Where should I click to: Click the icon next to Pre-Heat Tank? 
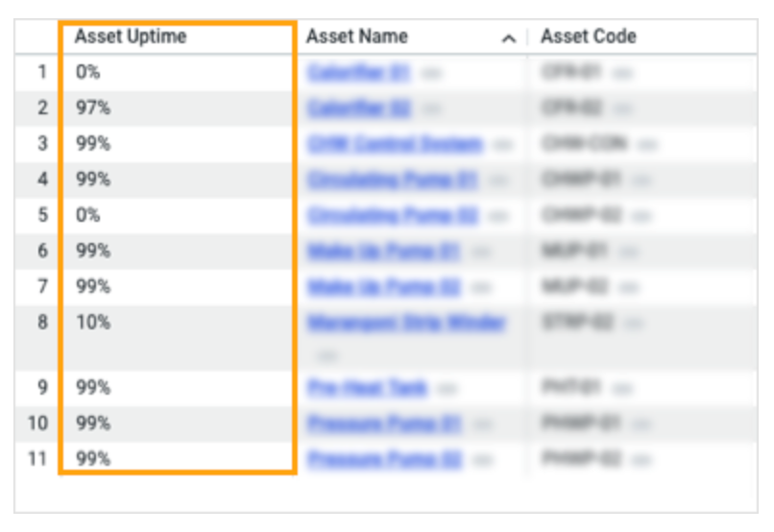pos(447,389)
